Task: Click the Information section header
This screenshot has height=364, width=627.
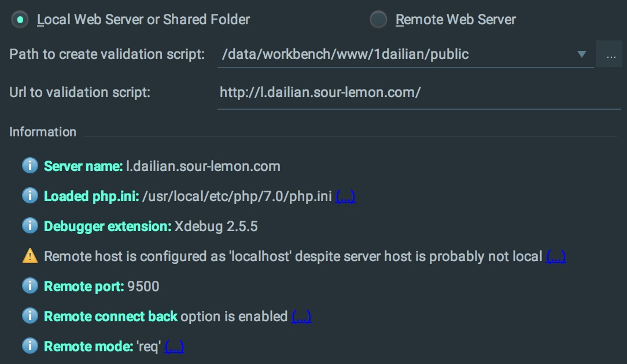Action: pos(43,132)
